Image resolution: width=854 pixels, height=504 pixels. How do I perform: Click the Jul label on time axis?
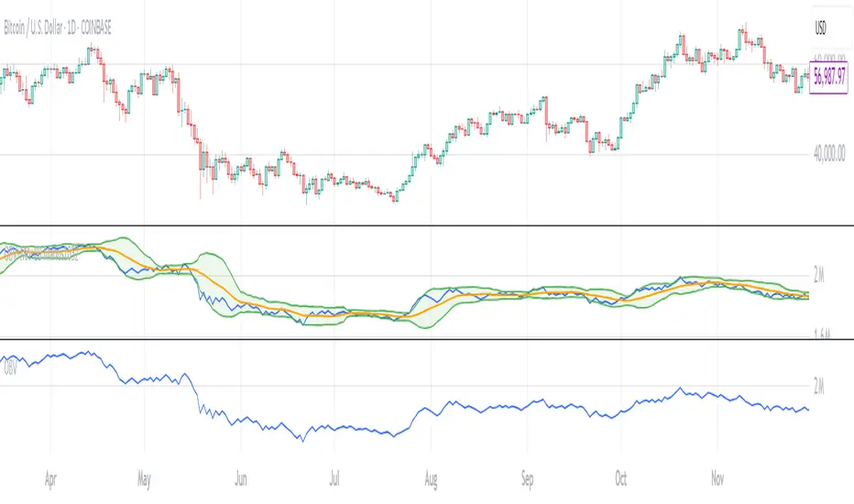[335, 478]
